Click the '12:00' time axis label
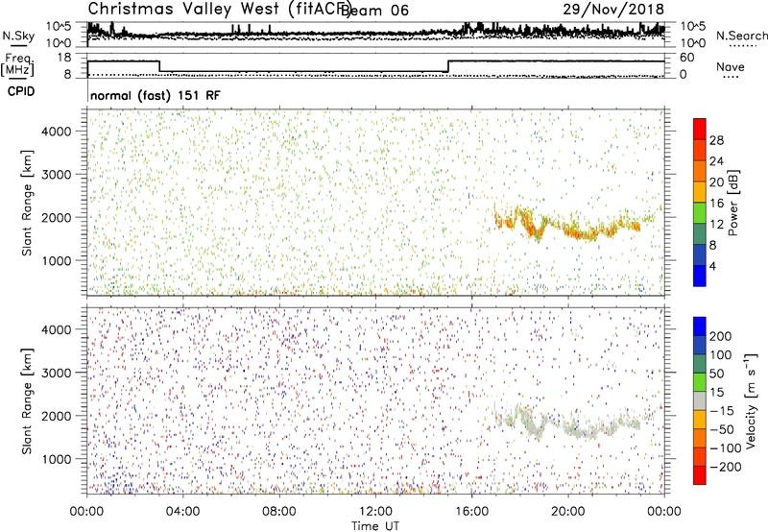 click(x=375, y=512)
